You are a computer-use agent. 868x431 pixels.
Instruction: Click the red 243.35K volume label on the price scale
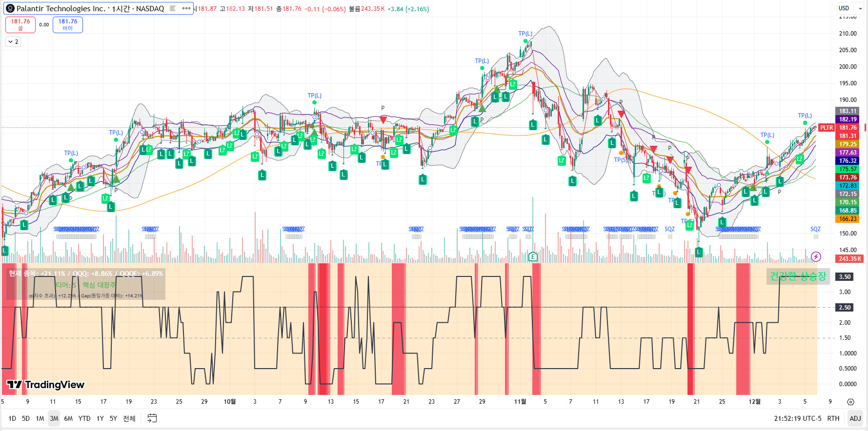[x=849, y=259]
